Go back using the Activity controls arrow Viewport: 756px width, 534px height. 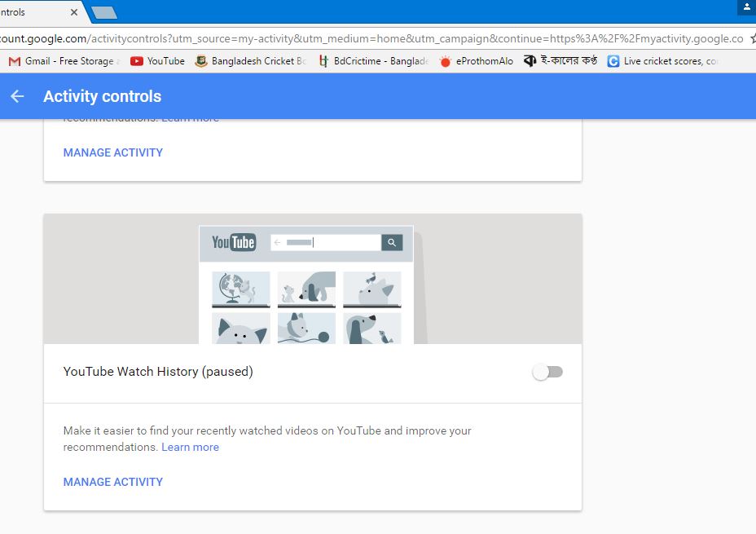pyautogui.click(x=17, y=96)
